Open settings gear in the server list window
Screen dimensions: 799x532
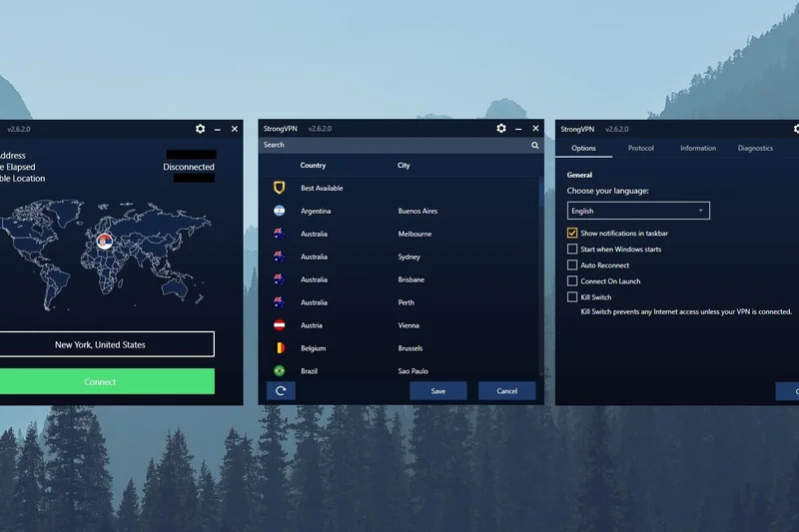501,129
